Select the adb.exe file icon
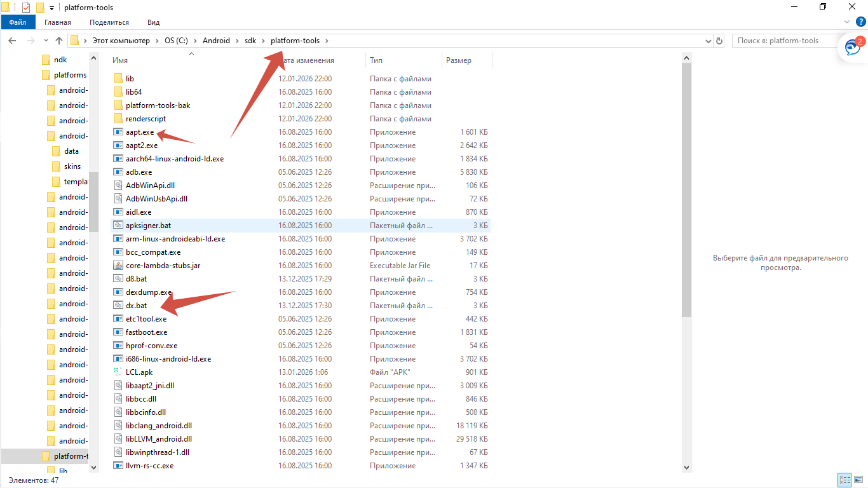This screenshot has width=868, height=488. tap(118, 172)
